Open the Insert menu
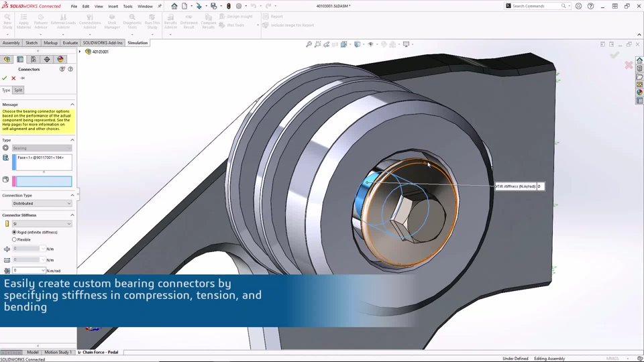Image resolution: width=644 pixels, height=362 pixels. 113,6
